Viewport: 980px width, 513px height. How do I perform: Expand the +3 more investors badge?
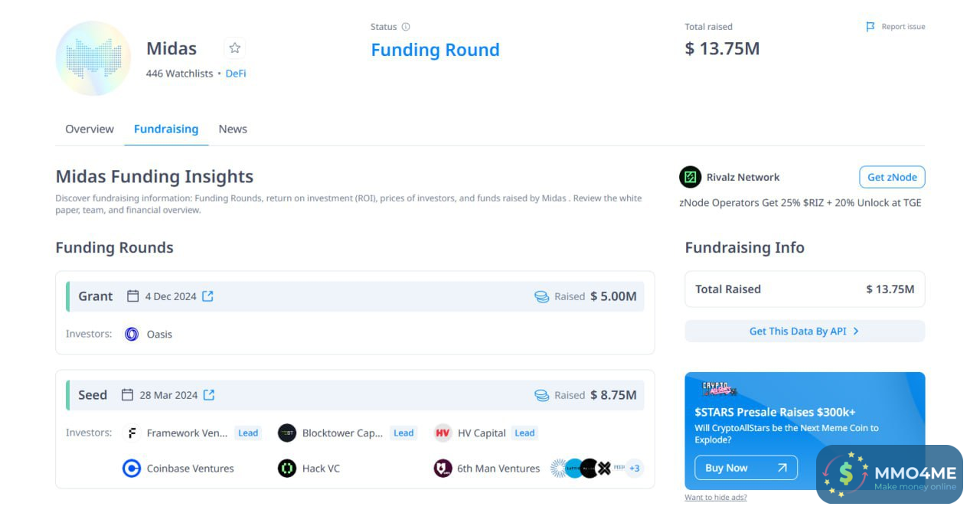634,469
